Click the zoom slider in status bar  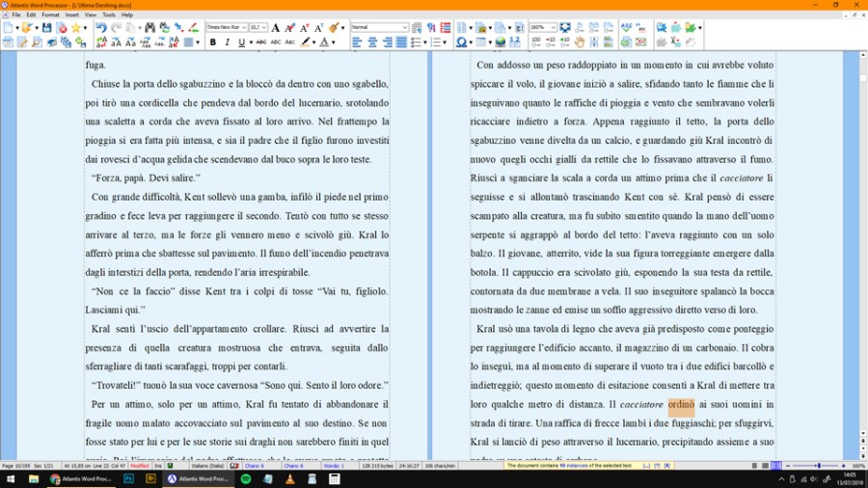point(818,466)
